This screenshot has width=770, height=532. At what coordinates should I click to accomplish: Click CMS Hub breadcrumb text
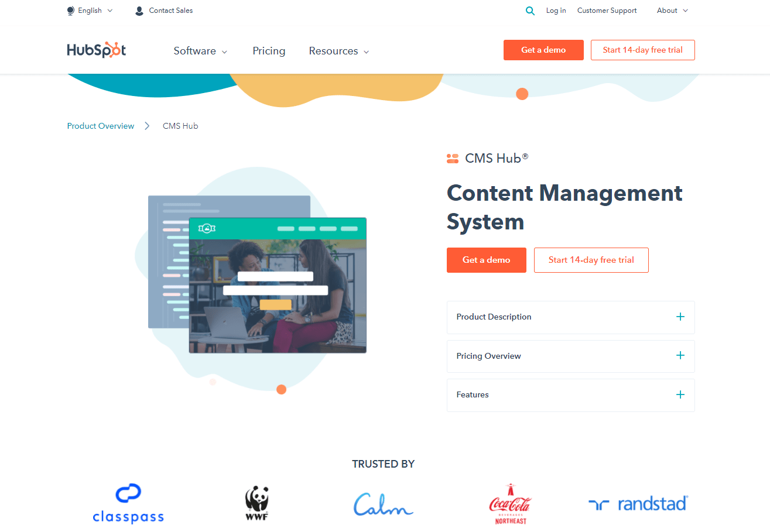(x=180, y=126)
